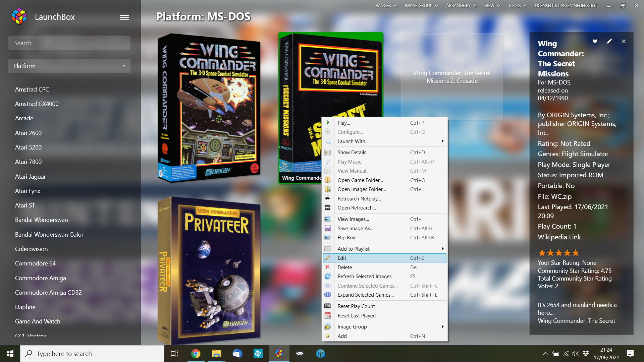The width and height of the screenshot is (644, 362).
Task: Select Atari Jaguar platform
Action: [31, 177]
